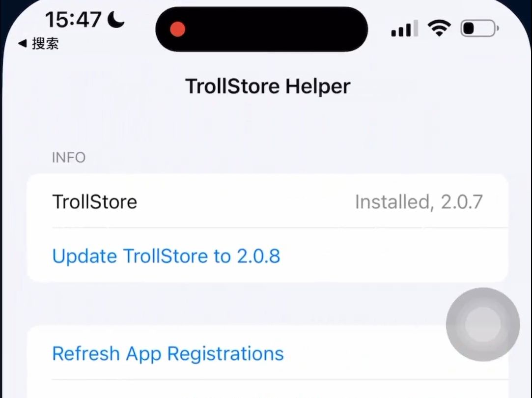Tap the AssistiveTouch floating button
Screen dimensions: 532x398
coord(483,324)
